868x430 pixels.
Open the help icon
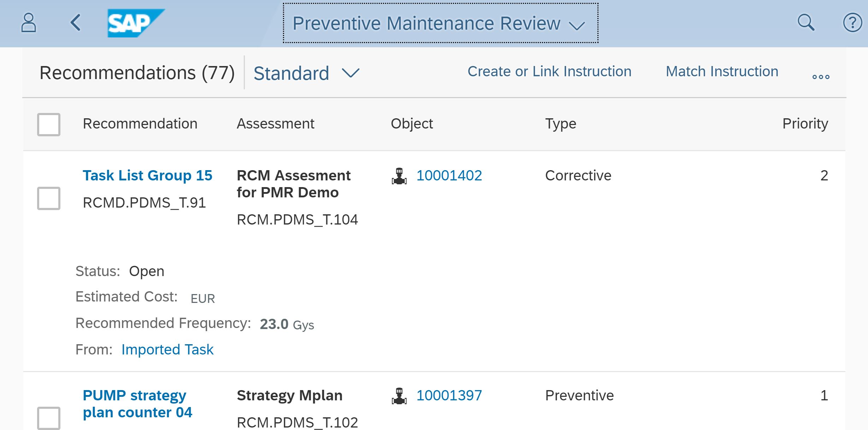click(854, 23)
